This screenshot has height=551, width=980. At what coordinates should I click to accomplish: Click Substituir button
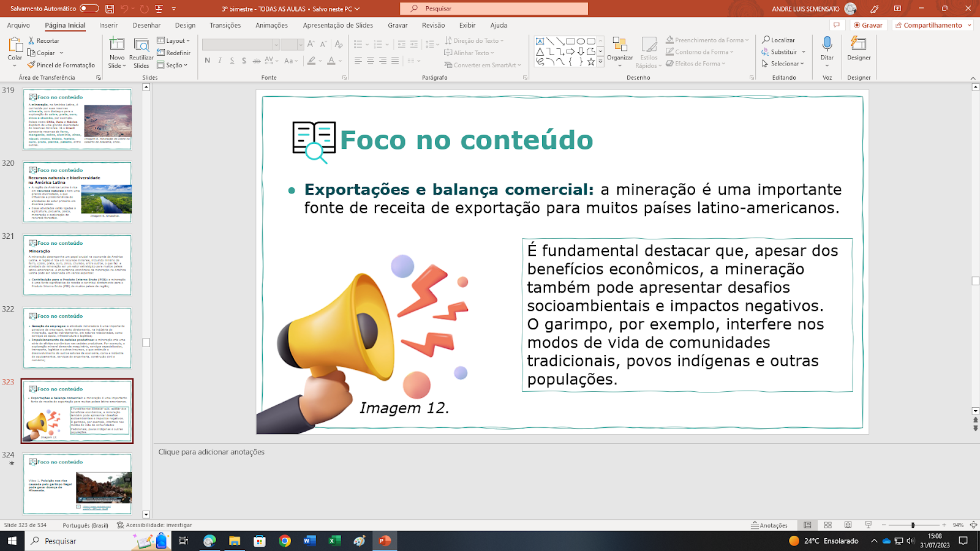click(x=783, y=52)
